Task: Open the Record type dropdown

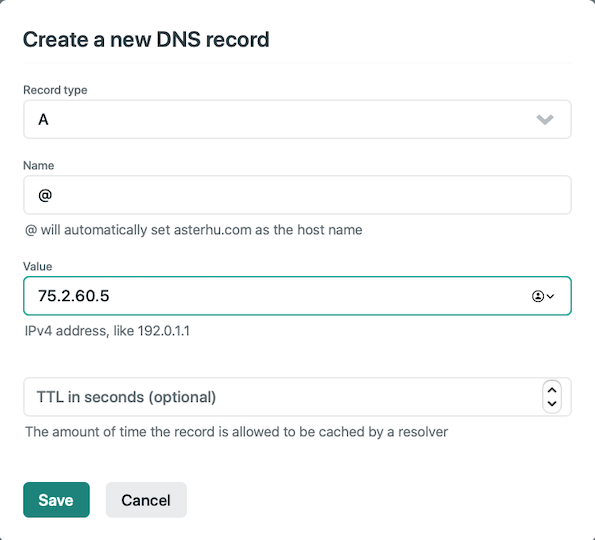Action: pos(297,120)
